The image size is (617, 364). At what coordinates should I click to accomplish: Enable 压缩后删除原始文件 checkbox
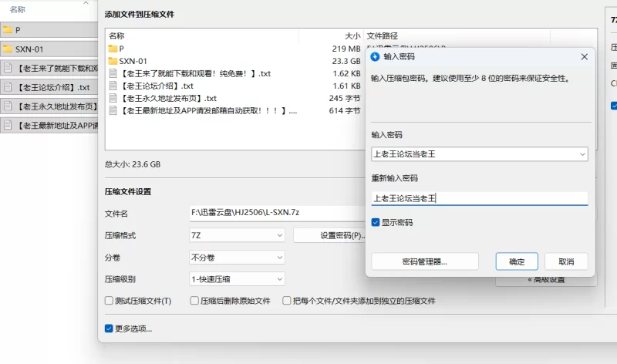point(194,301)
